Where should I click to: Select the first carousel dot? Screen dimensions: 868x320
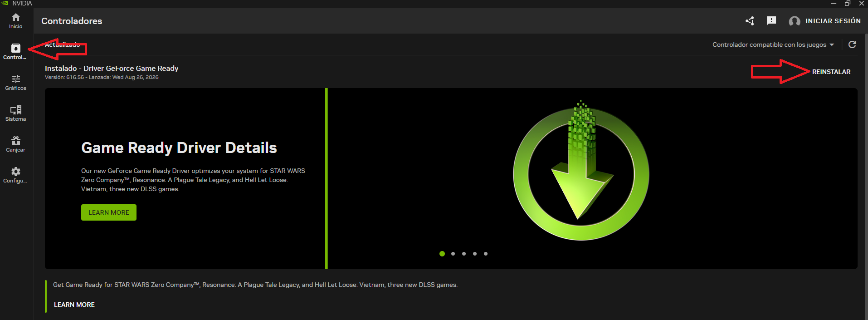coord(442,254)
